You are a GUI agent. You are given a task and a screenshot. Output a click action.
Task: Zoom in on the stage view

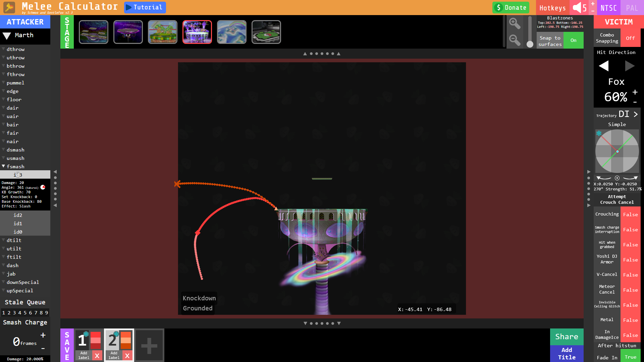pyautogui.click(x=515, y=23)
